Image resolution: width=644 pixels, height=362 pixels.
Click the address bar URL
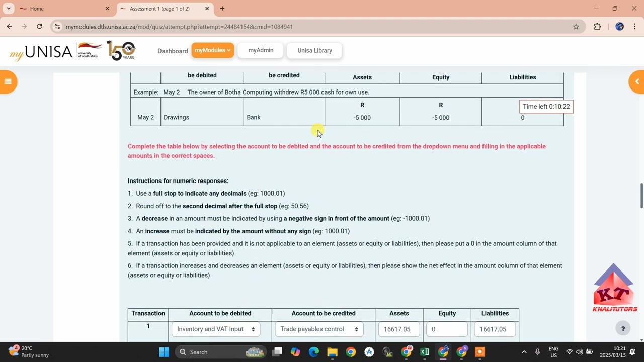click(x=179, y=27)
